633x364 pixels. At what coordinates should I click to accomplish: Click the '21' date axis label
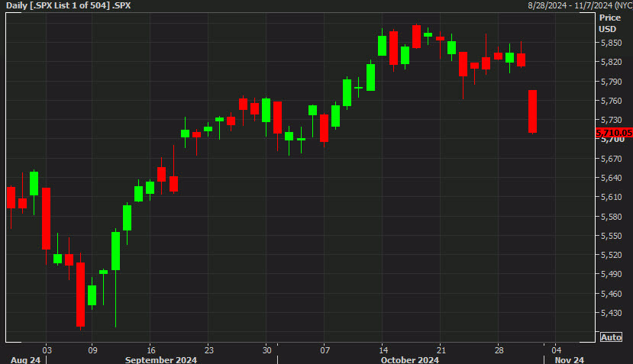(x=441, y=350)
